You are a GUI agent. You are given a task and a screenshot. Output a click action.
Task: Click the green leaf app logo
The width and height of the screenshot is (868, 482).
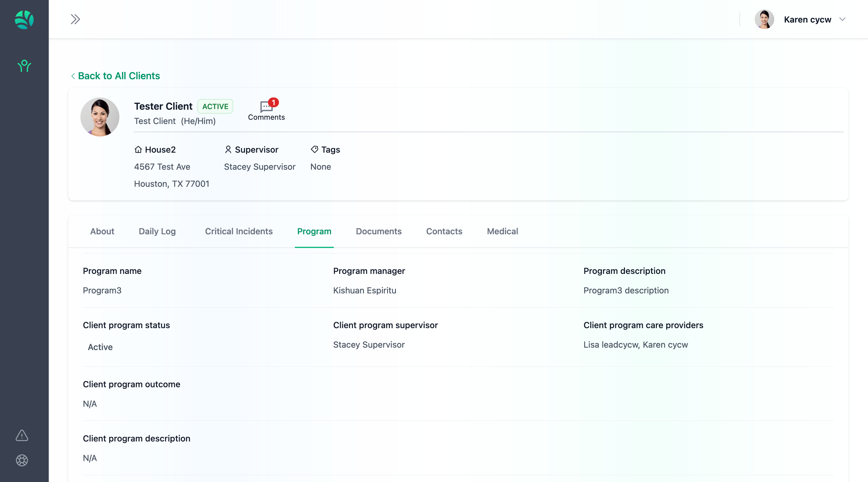(24, 19)
